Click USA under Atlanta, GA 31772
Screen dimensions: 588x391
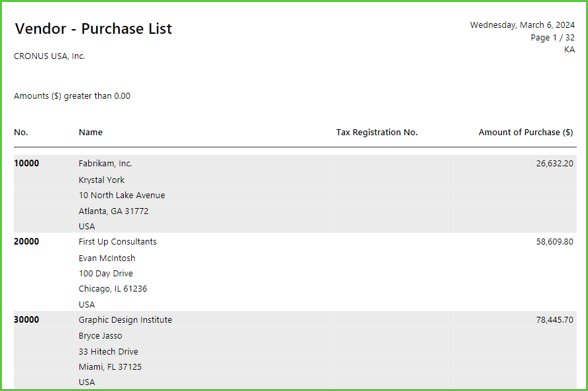87,227
